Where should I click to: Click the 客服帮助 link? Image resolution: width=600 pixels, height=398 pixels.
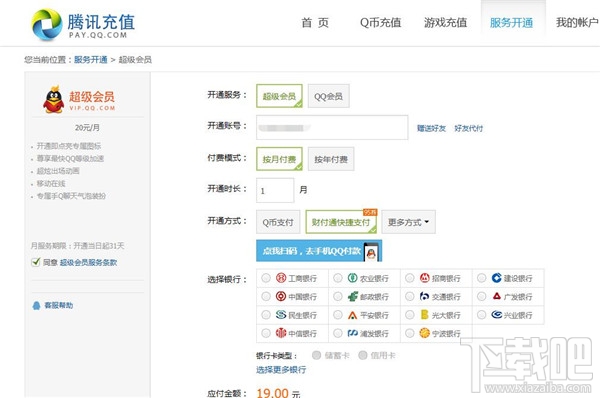click(x=59, y=305)
